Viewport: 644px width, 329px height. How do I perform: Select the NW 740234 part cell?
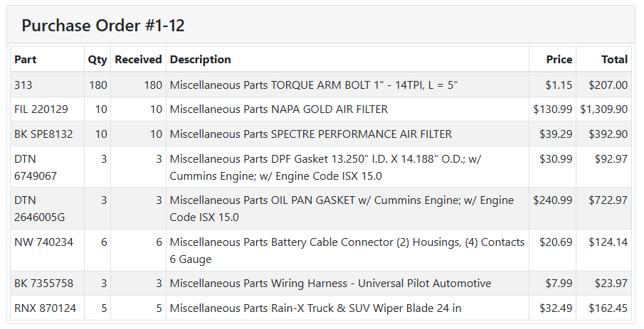coord(43,242)
